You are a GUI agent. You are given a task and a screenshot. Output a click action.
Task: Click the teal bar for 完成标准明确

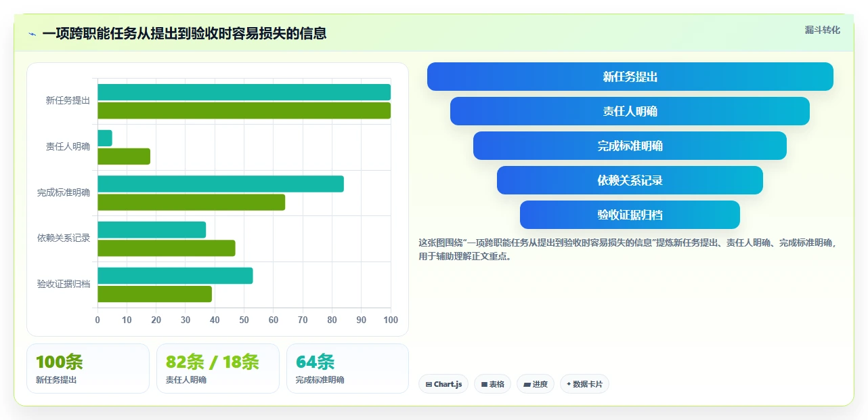point(221,184)
